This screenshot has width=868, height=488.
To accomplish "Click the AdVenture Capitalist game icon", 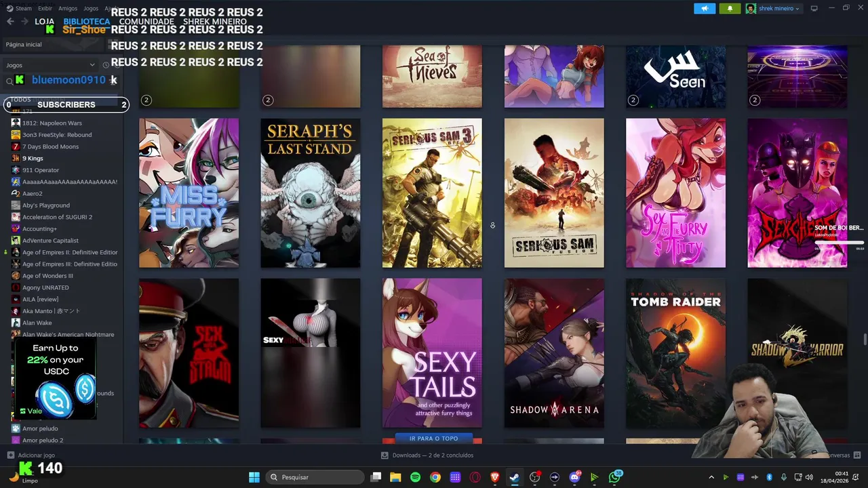I will pyautogui.click(x=16, y=241).
